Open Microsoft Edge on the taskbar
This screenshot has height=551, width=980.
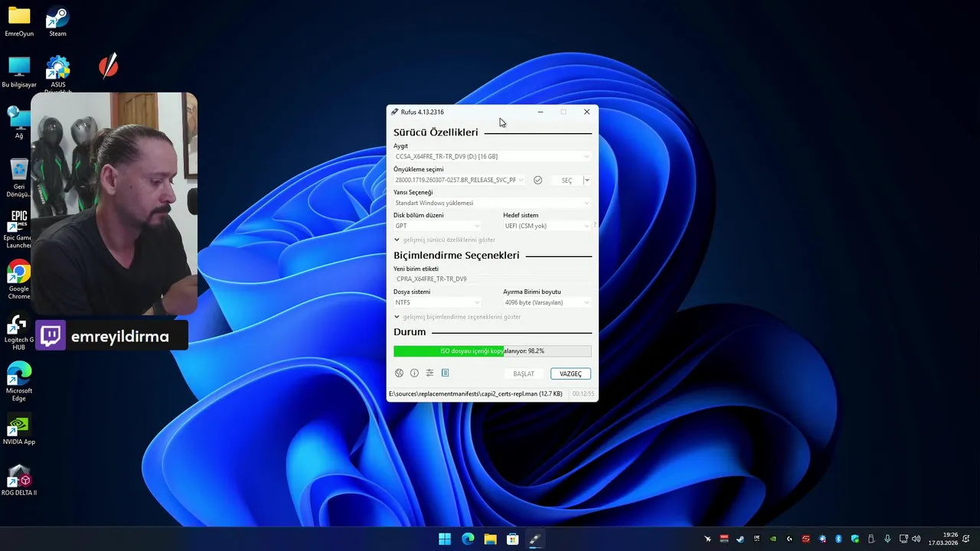[x=468, y=539]
